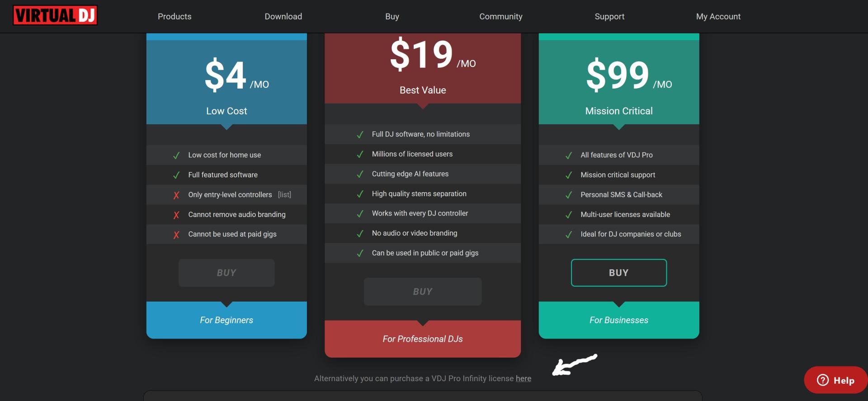868x401 pixels.
Task: Click the checkmark next to Mission critical support
Action: point(569,175)
